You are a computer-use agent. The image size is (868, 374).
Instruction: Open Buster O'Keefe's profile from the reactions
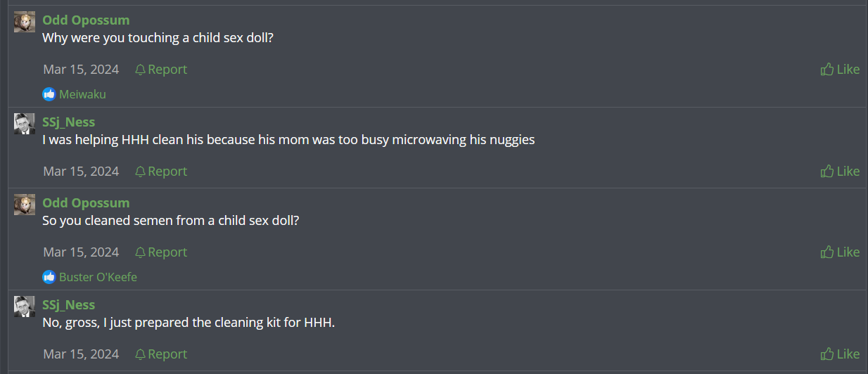98,277
